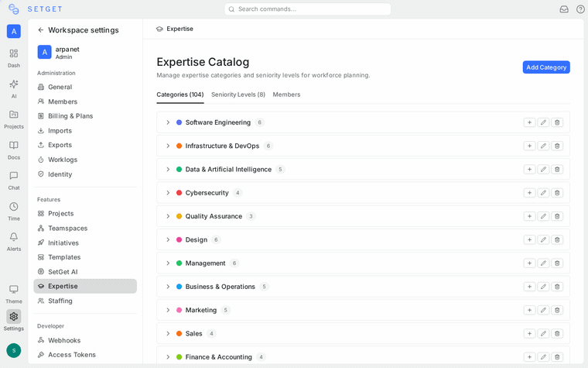This screenshot has width=588, height=368.
Task: Open Worklogs settings
Action: (x=85, y=160)
